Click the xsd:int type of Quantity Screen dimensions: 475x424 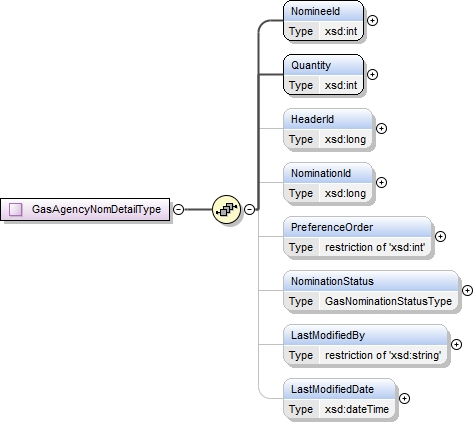point(341,85)
